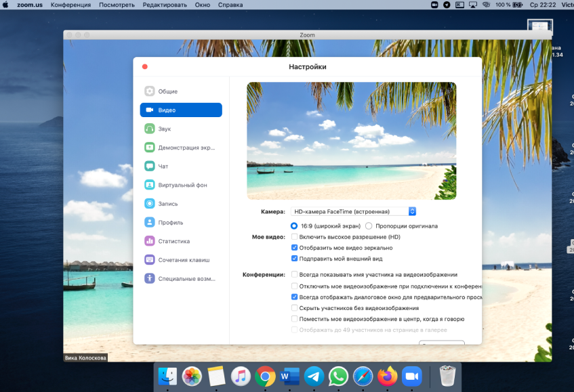Open Zoom from the Dock
The image size is (574, 392).
click(412, 376)
